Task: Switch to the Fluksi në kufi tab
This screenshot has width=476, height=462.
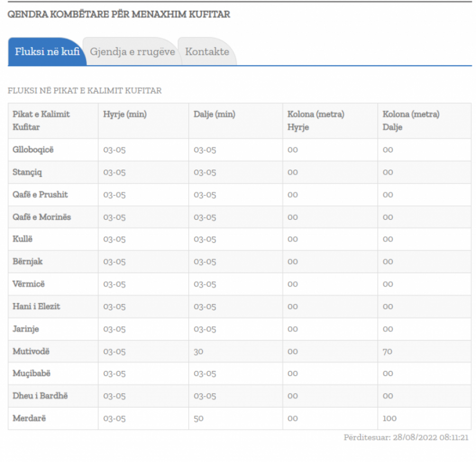Action: (x=48, y=52)
